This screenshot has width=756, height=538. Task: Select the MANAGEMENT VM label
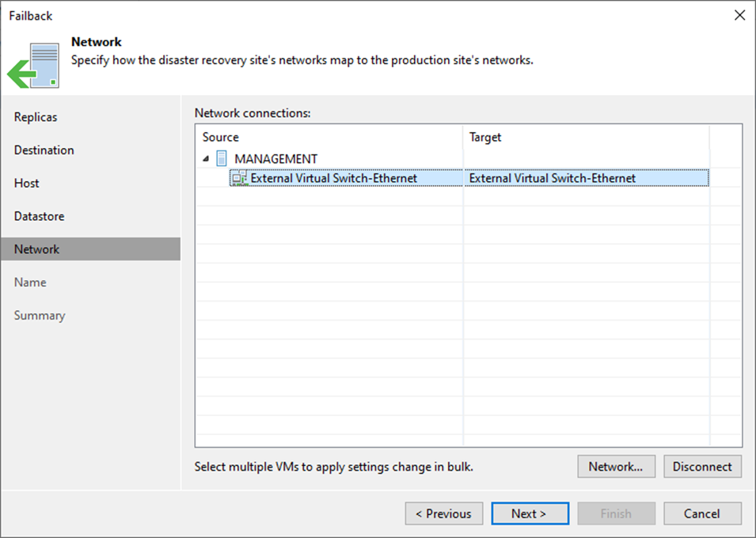point(275,159)
